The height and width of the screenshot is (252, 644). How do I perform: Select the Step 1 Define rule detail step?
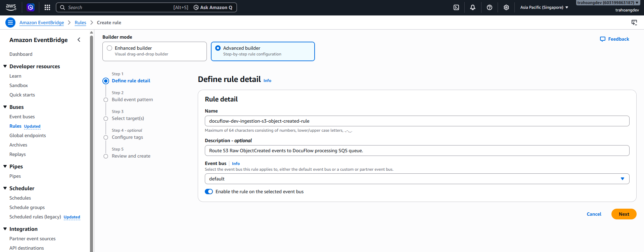131,81
